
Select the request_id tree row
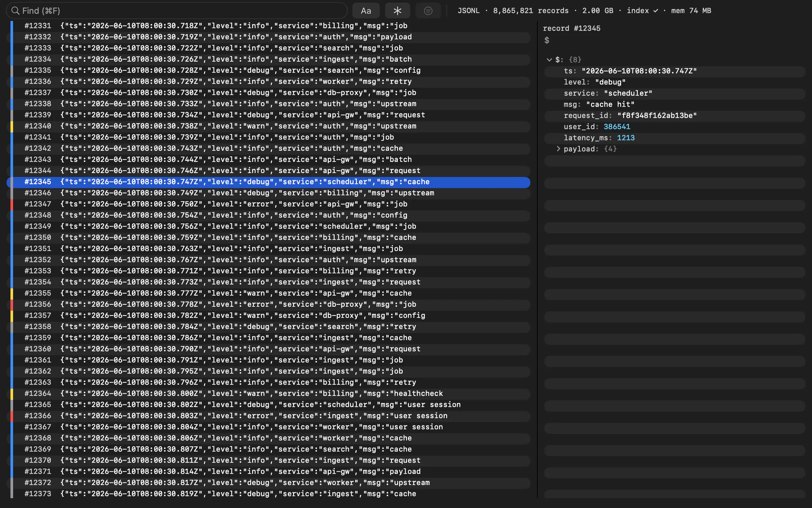tap(674, 116)
